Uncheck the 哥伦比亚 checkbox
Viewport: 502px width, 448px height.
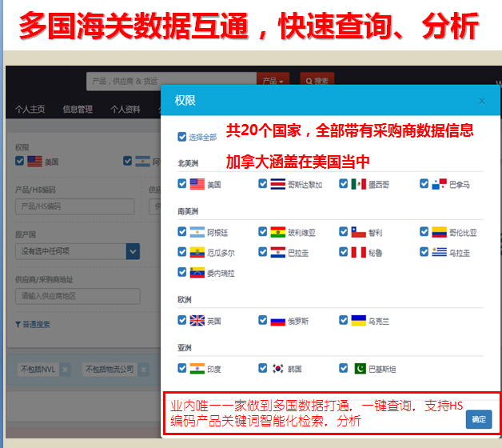pos(424,232)
